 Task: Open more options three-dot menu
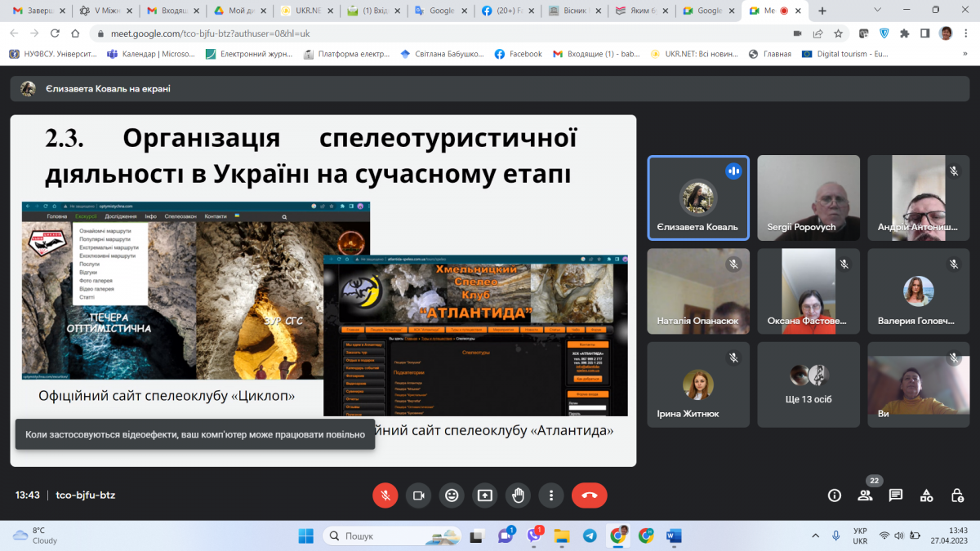(551, 495)
